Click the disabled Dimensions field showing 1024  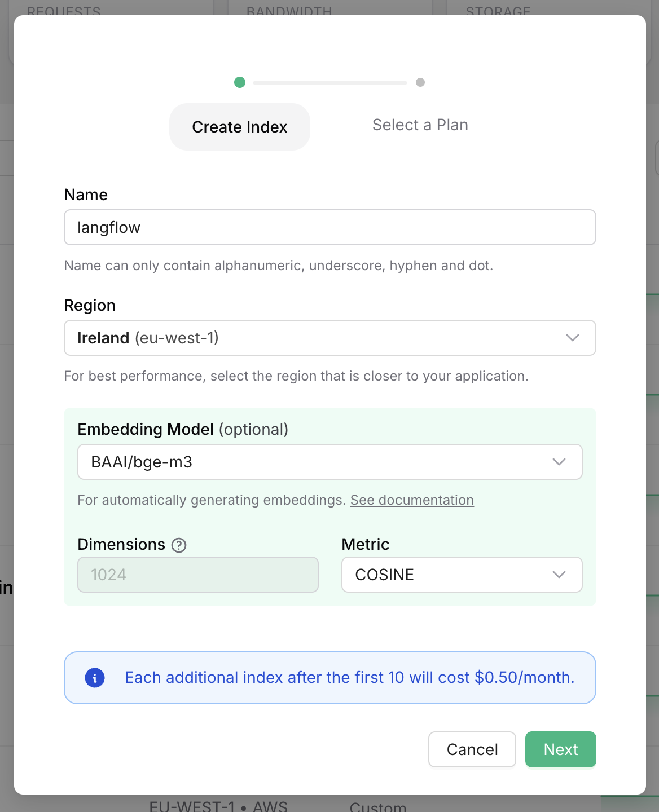tap(197, 575)
